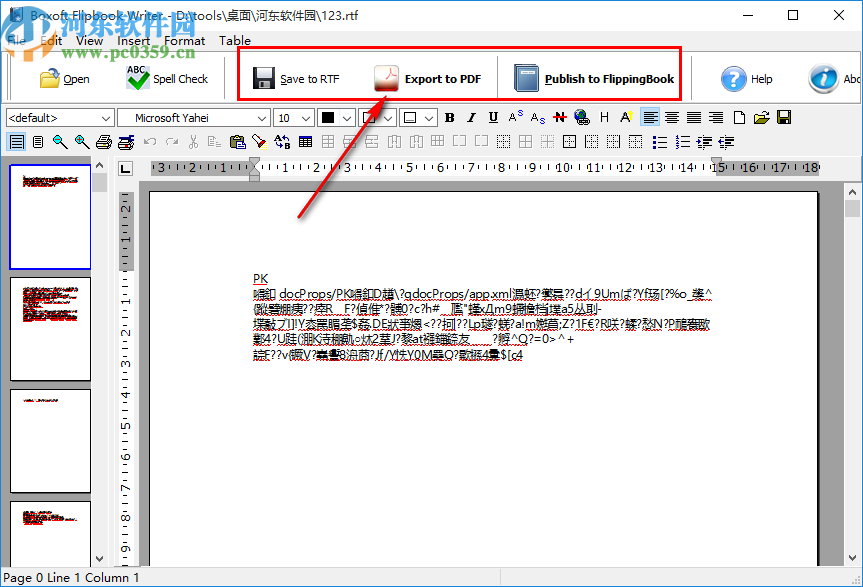
Task: Toggle bold formatting
Action: pos(450,117)
